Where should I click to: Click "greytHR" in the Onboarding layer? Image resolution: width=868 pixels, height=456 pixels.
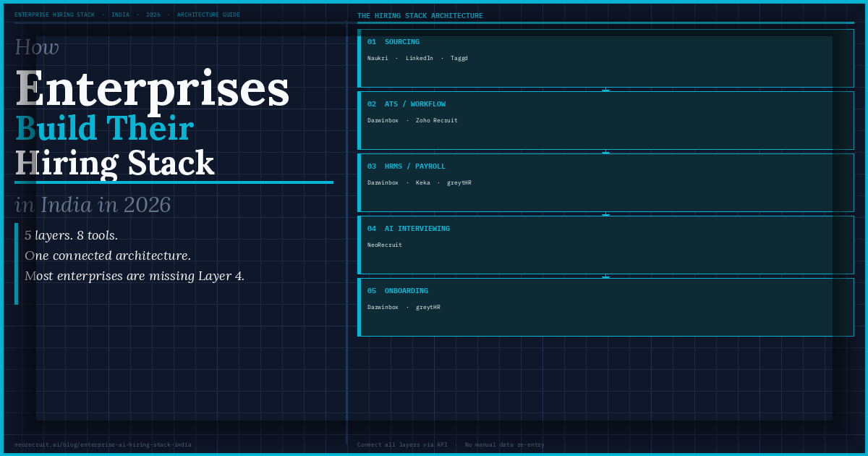click(428, 307)
